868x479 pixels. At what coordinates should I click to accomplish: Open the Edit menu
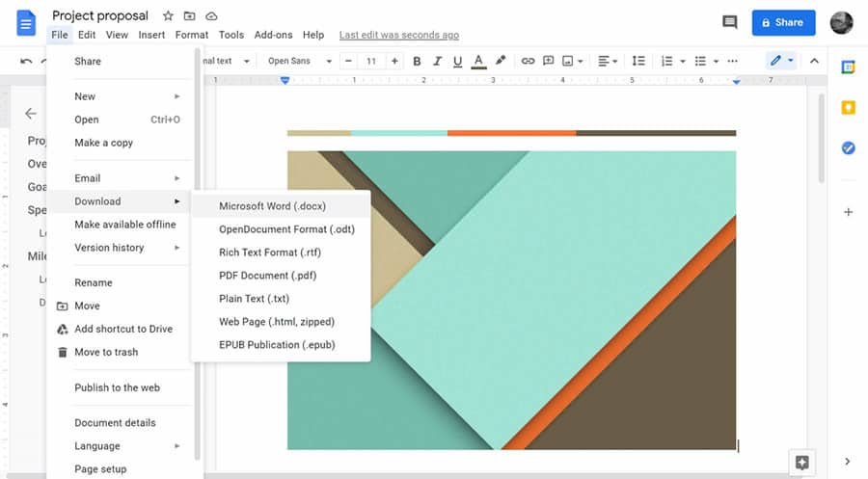[x=87, y=35]
